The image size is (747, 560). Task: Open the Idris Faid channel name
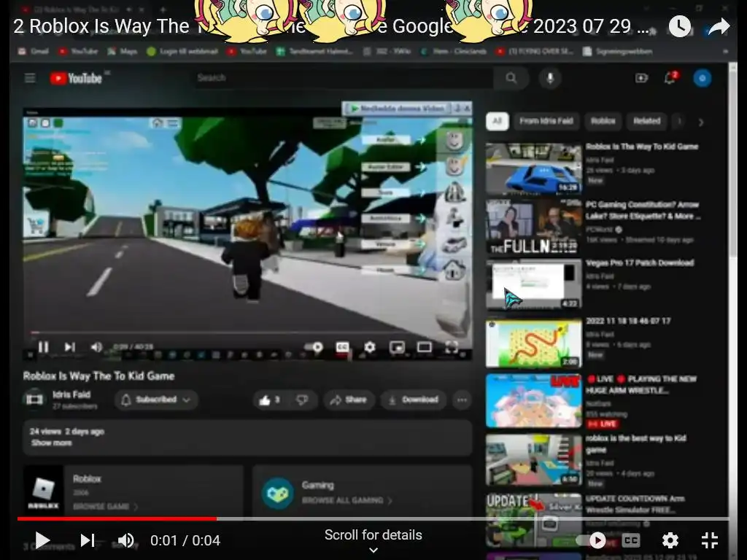click(x=71, y=394)
